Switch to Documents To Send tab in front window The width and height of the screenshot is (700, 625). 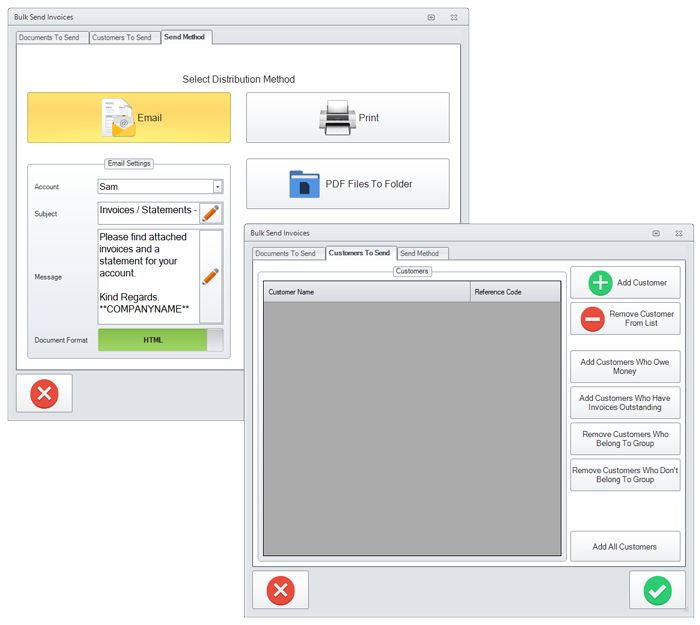[x=285, y=254]
